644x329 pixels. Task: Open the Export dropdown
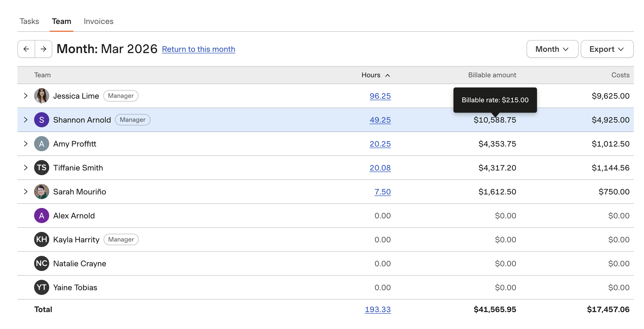607,49
